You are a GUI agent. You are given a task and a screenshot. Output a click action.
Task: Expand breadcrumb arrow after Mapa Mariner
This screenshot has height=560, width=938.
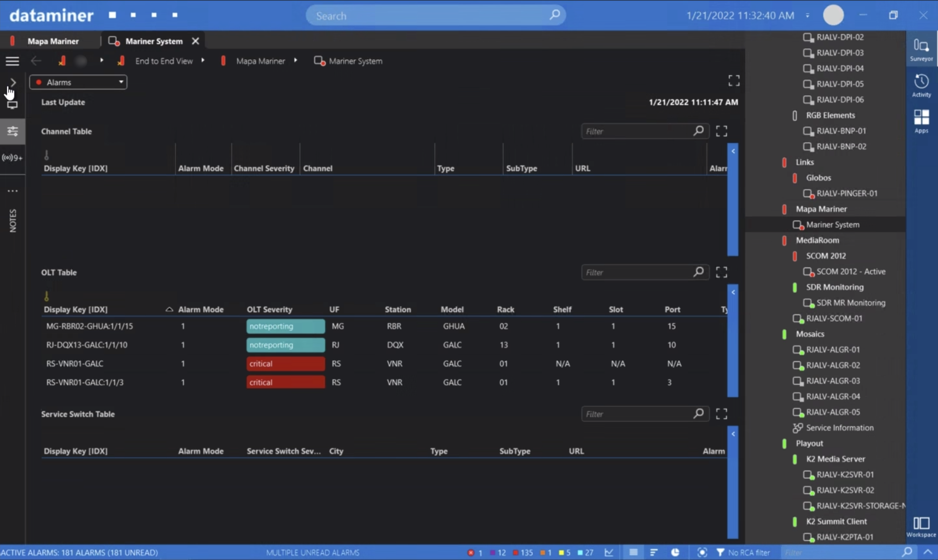point(295,61)
